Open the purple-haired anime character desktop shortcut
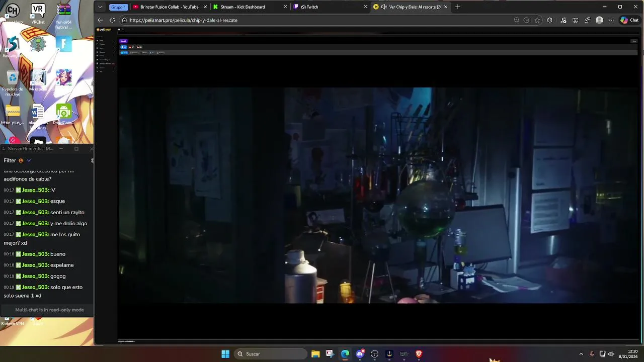Image resolution: width=644 pixels, height=362 pixels. pyautogui.click(x=63, y=80)
